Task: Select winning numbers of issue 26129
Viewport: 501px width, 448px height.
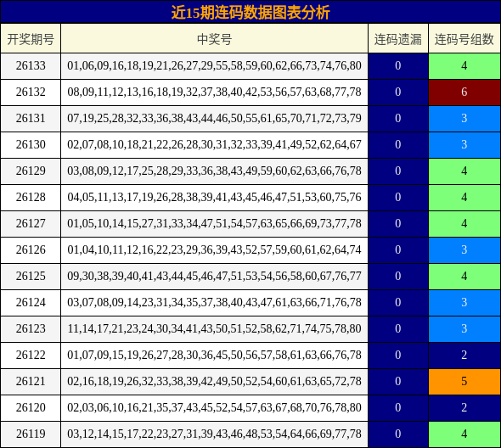Action: [x=214, y=171]
